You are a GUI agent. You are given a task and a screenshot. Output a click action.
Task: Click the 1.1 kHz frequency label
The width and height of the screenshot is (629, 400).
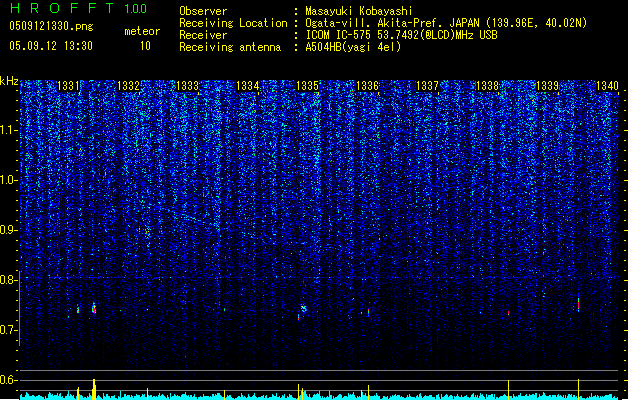click(9, 130)
